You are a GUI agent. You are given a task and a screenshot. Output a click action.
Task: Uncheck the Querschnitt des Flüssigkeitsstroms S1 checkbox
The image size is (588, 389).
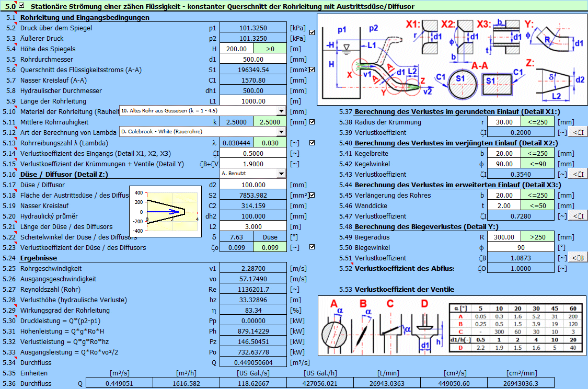[x=312, y=70]
